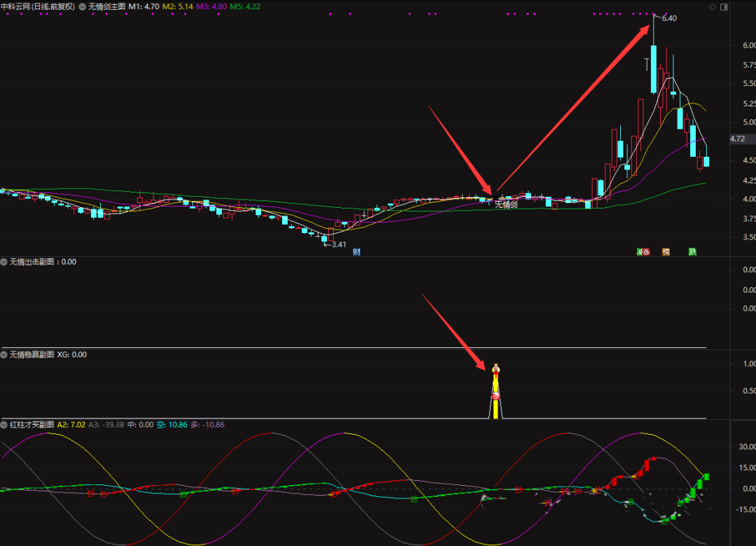Image resolution: width=756 pixels, height=546 pixels.
Task: Click the 4.72 current price tag
Action: tap(737, 139)
